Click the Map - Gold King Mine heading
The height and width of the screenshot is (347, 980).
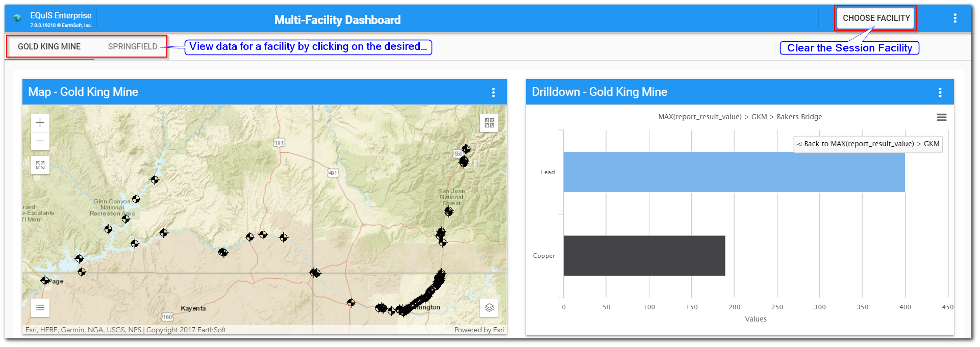(83, 92)
